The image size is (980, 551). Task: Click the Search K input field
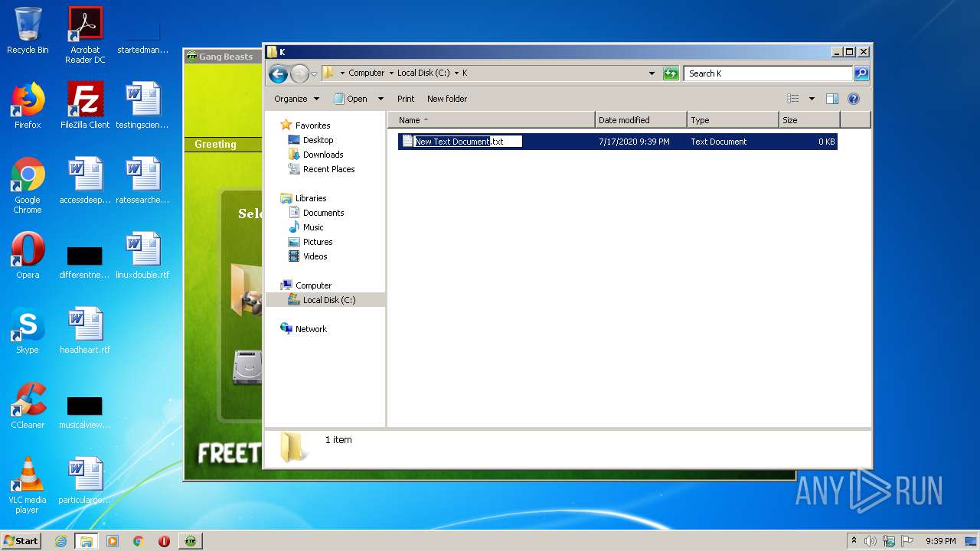point(768,73)
